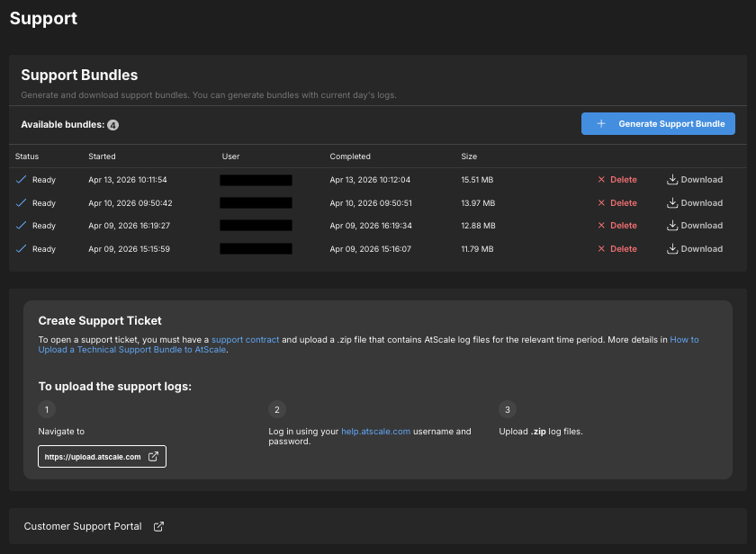Click the red X icon for 15.51 MB bundle

pyautogui.click(x=601, y=180)
